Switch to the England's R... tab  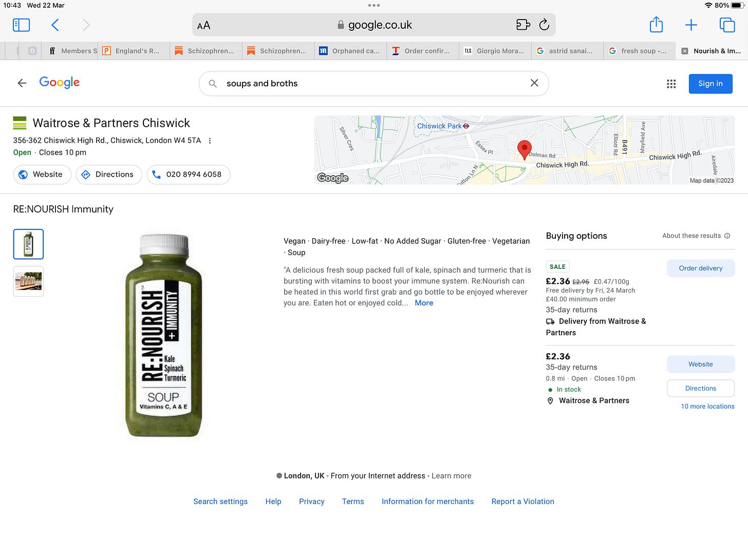click(134, 51)
